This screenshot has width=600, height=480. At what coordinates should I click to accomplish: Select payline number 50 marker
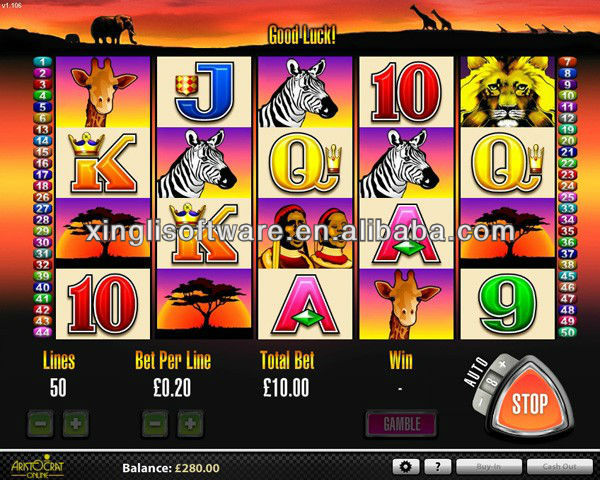tap(567, 332)
